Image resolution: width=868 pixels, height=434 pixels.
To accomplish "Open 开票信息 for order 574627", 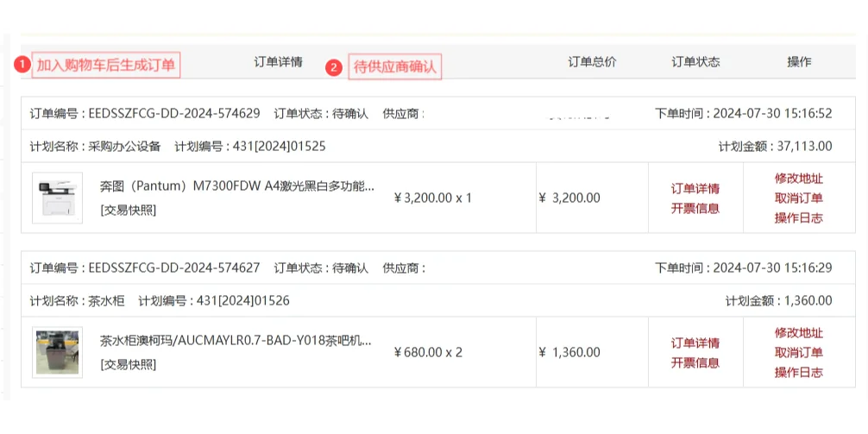I will point(695,363).
